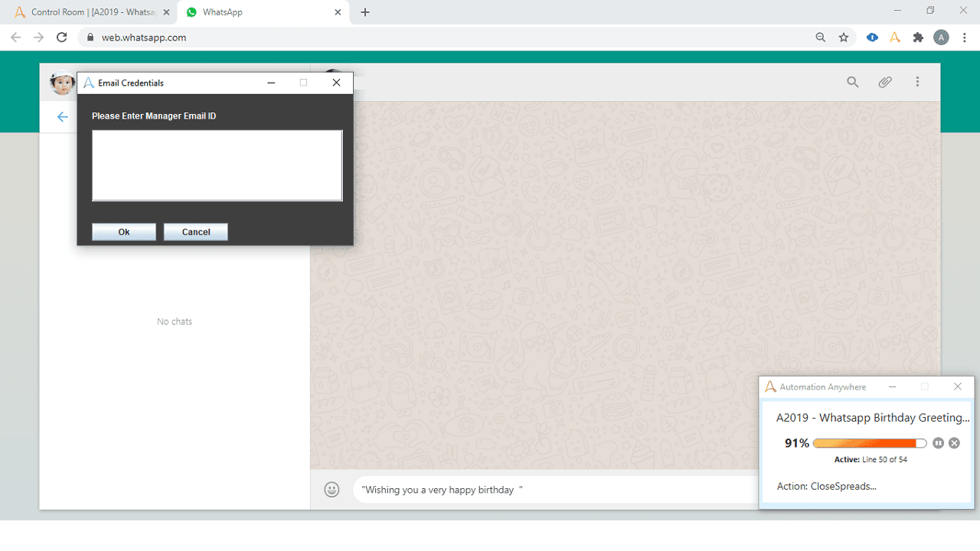Viewport: 980px width, 551px height.
Task: Click the blue back arrow in WhatsApp sidebar
Action: tap(63, 117)
